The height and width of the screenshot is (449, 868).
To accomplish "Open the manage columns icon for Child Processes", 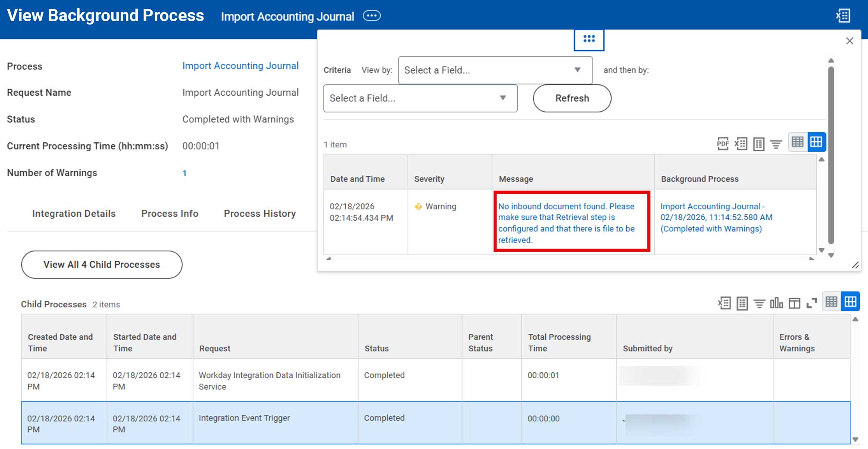I will pyautogui.click(x=794, y=303).
